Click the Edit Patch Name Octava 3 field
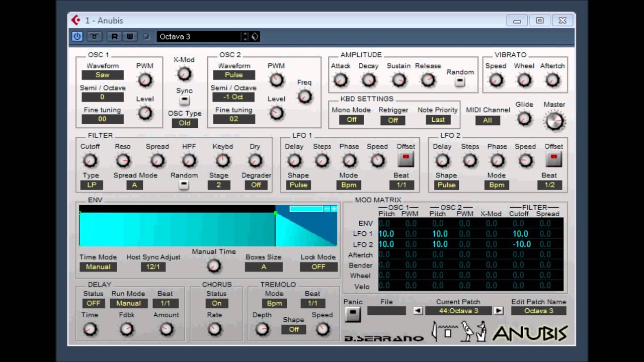 (x=539, y=311)
